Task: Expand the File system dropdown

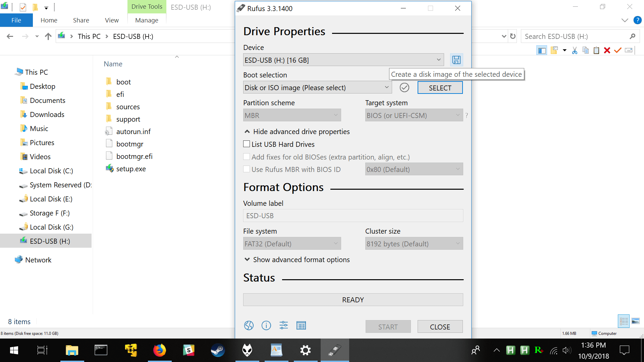Action: [336, 244]
